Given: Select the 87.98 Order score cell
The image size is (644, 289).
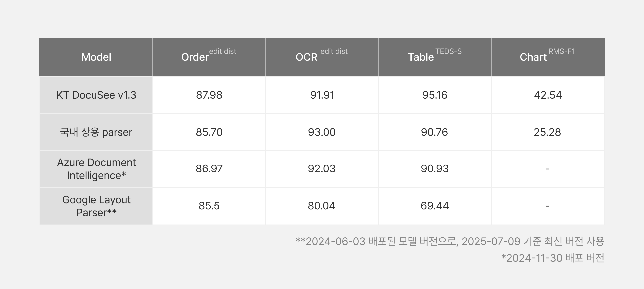Looking at the screenshot, I should coord(209,95).
